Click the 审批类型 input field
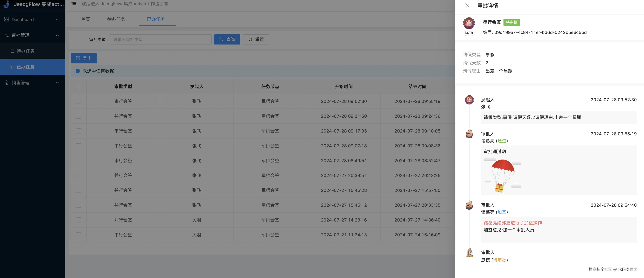This screenshot has width=644, height=278. click(161, 40)
